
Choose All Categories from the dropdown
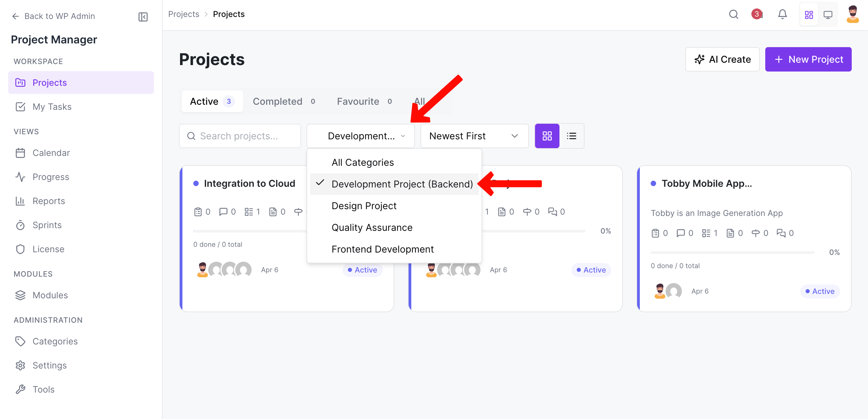click(362, 162)
